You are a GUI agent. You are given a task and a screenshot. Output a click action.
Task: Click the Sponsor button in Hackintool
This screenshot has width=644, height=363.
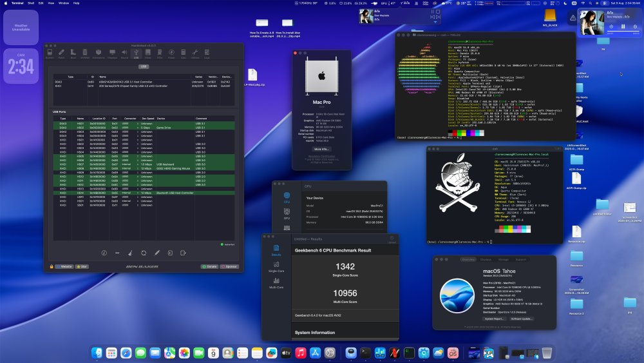point(229,266)
